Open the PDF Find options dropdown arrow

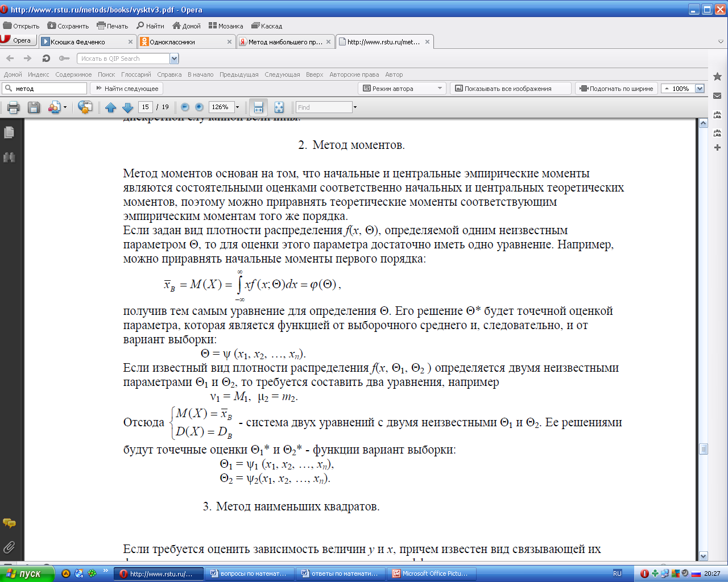(x=355, y=107)
